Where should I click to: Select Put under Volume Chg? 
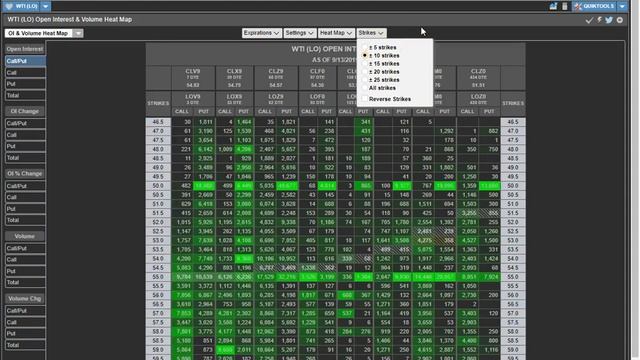point(25,333)
